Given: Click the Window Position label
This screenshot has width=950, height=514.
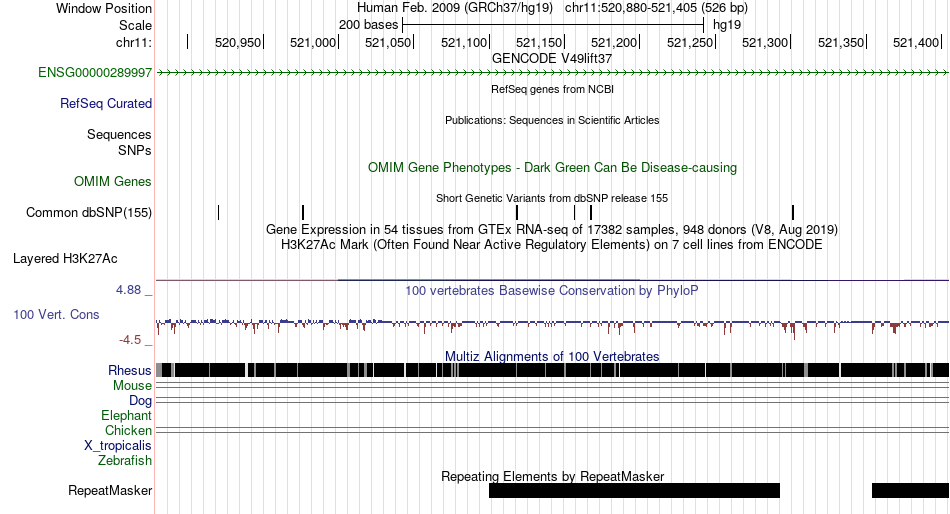Looking at the screenshot, I should [104, 8].
